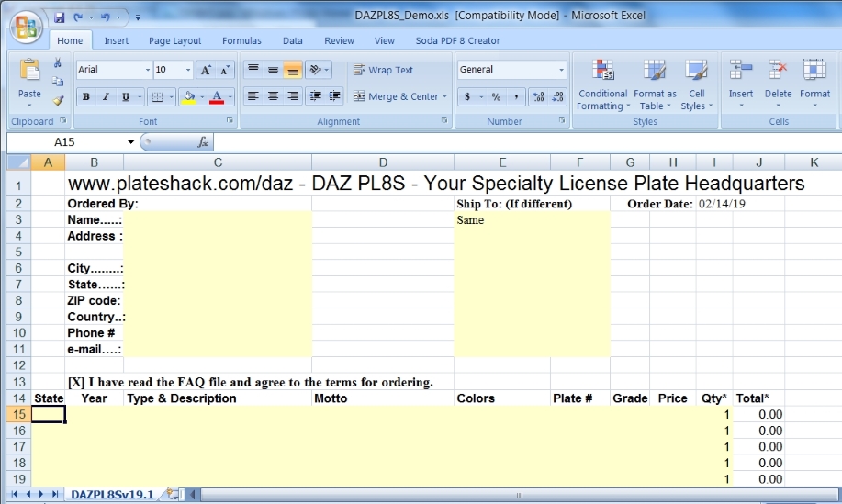Select Bottom Align icon
The width and height of the screenshot is (842, 504).
point(293,70)
